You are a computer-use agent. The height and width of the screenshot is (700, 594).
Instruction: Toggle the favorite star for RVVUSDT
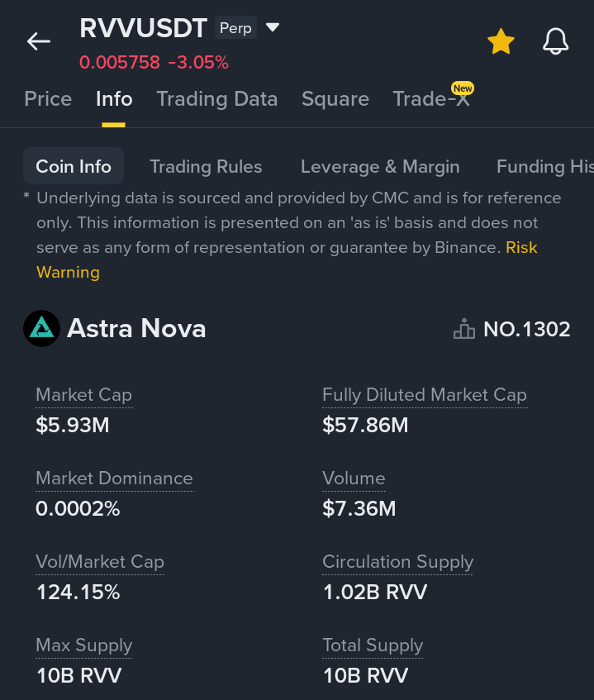(501, 41)
